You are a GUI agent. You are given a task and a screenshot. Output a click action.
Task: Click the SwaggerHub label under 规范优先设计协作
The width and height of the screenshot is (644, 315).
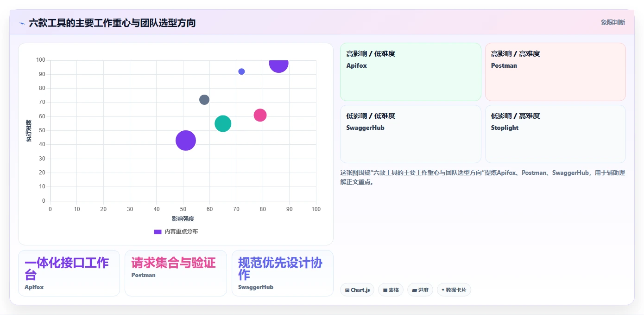click(x=256, y=287)
